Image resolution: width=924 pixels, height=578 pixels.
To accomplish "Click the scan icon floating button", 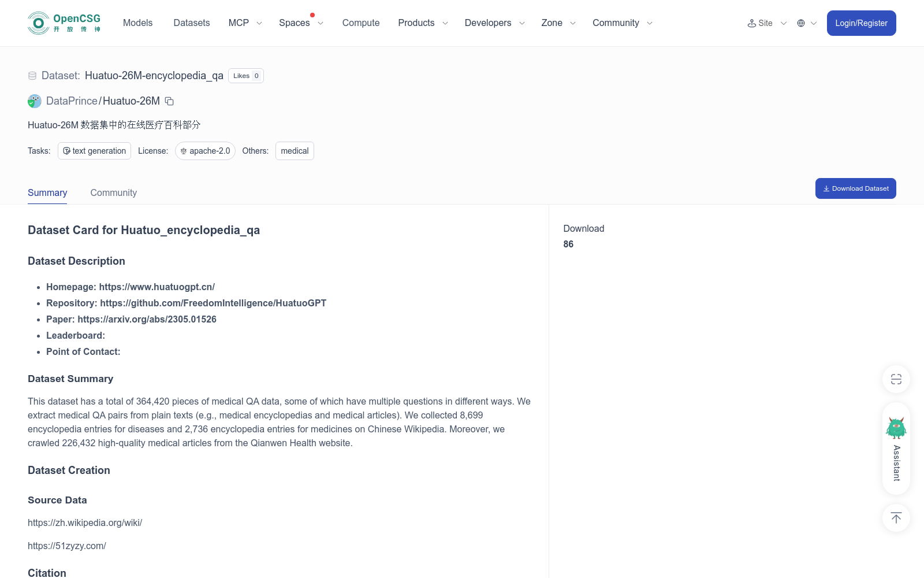I will tap(896, 379).
